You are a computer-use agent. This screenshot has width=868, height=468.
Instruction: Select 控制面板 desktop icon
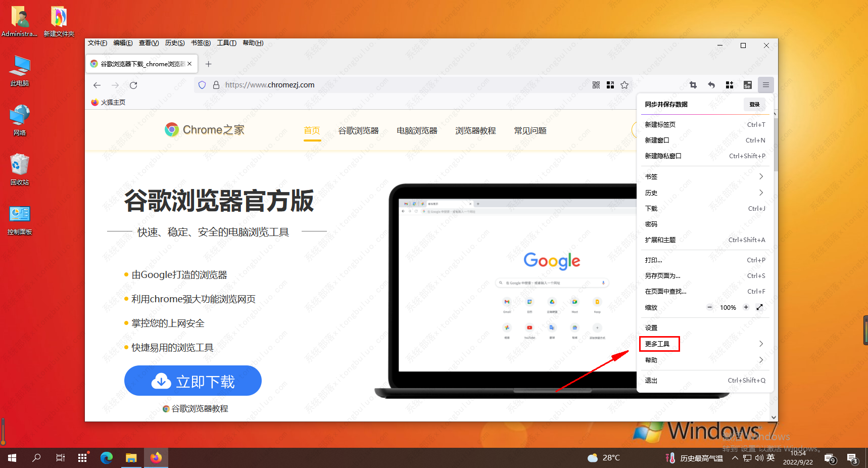click(x=20, y=219)
